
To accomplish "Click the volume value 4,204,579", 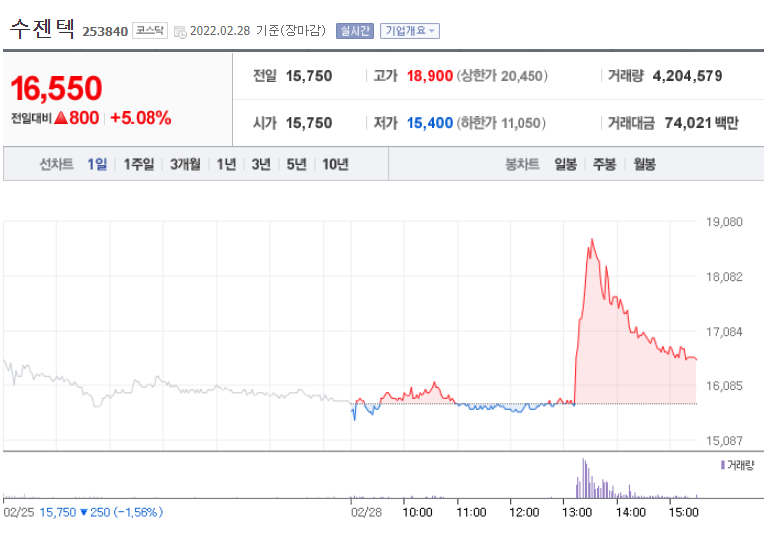I will coord(687,76).
